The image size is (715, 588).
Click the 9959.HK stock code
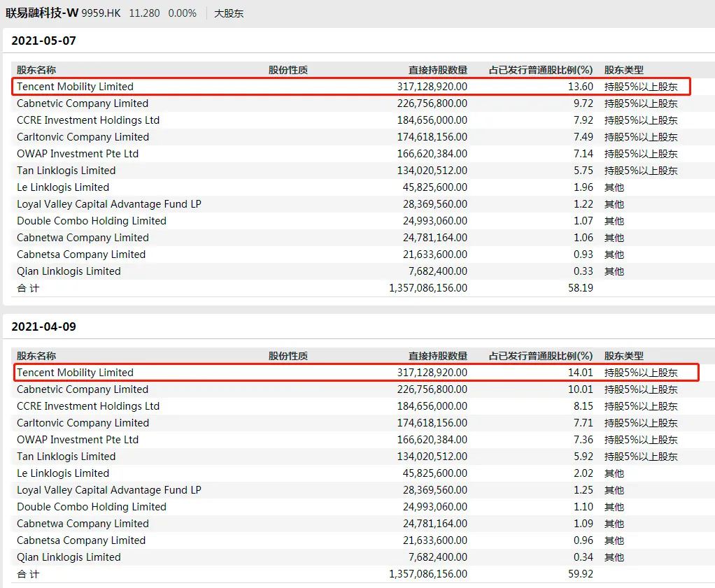tap(101, 13)
